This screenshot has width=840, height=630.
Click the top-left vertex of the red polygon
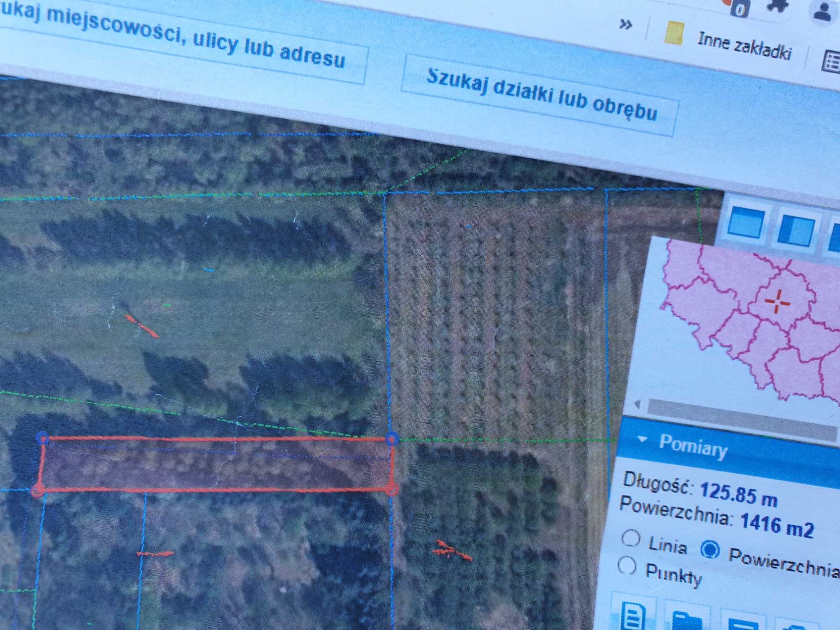(43, 438)
